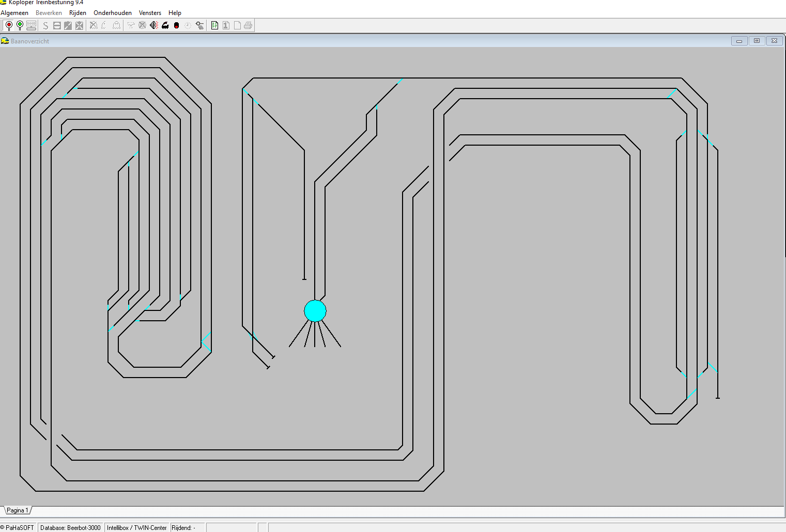Click the full ghost outline toolbar icon
The width and height of the screenshot is (786, 532).
116,25
